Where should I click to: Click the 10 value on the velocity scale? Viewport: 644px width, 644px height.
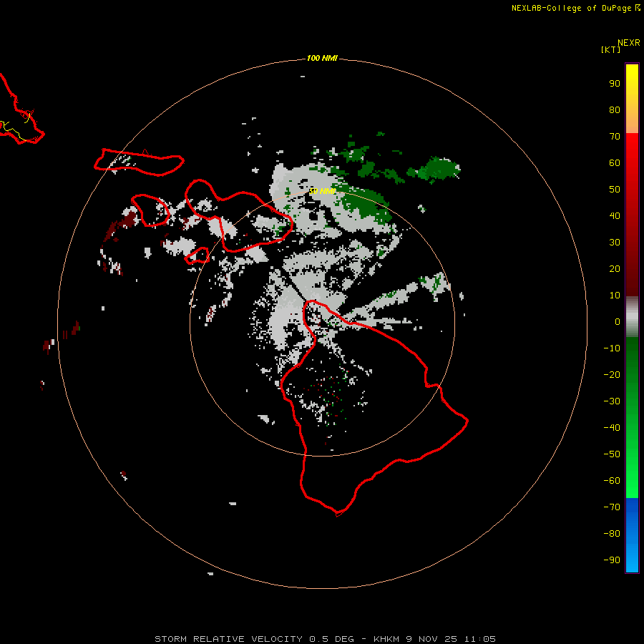(615, 296)
